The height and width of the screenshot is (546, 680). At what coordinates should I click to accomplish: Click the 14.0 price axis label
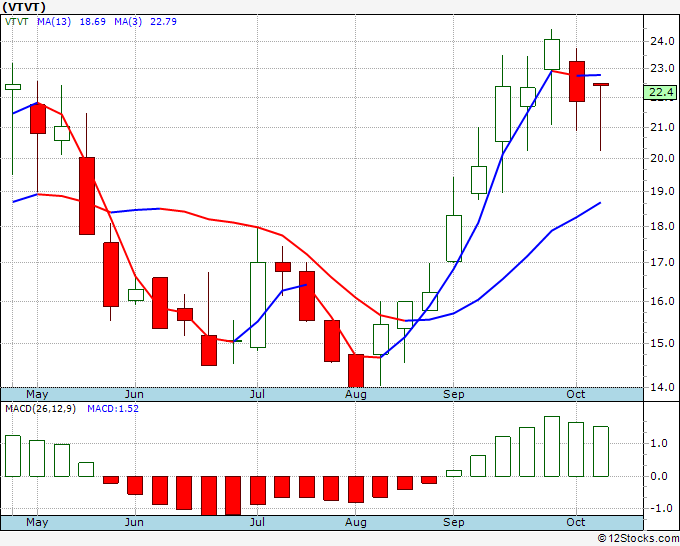tap(662, 386)
